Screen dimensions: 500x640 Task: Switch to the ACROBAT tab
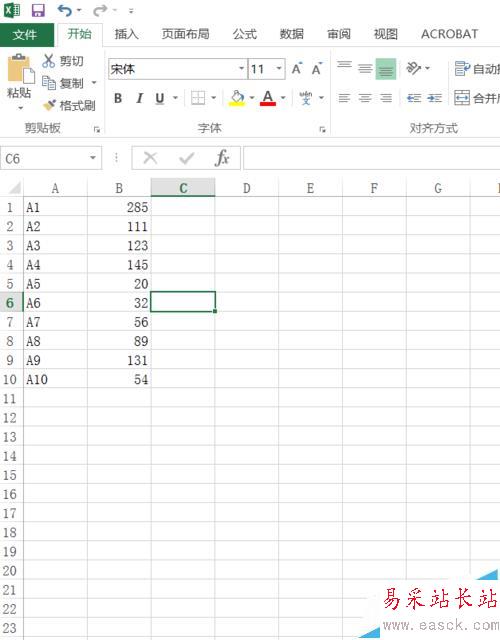(449, 34)
